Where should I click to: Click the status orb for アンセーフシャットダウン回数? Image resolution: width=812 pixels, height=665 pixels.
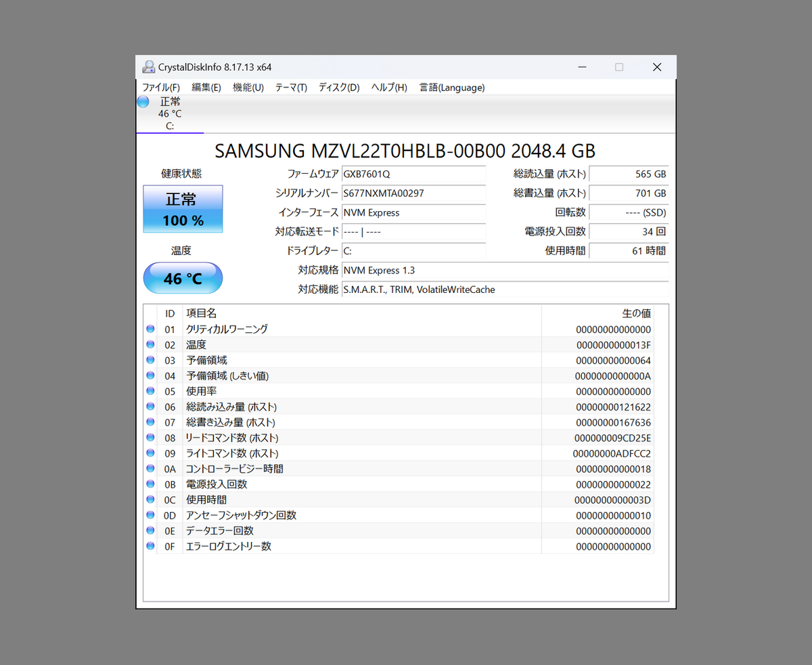tap(150, 515)
